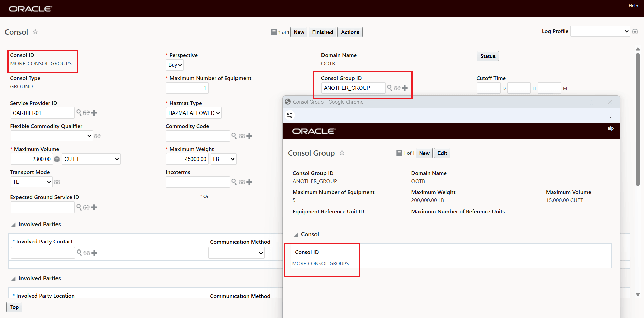
Task: View Commodity Code details glasses icon
Action: click(242, 136)
